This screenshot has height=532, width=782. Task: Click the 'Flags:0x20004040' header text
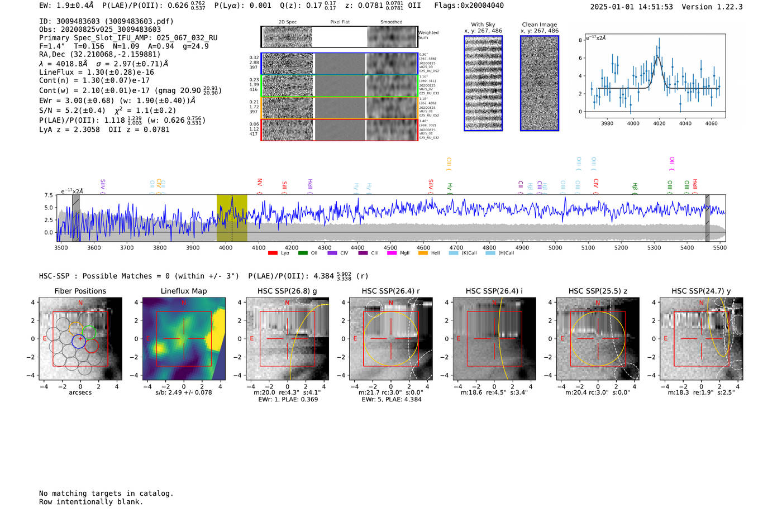pos(469,6)
